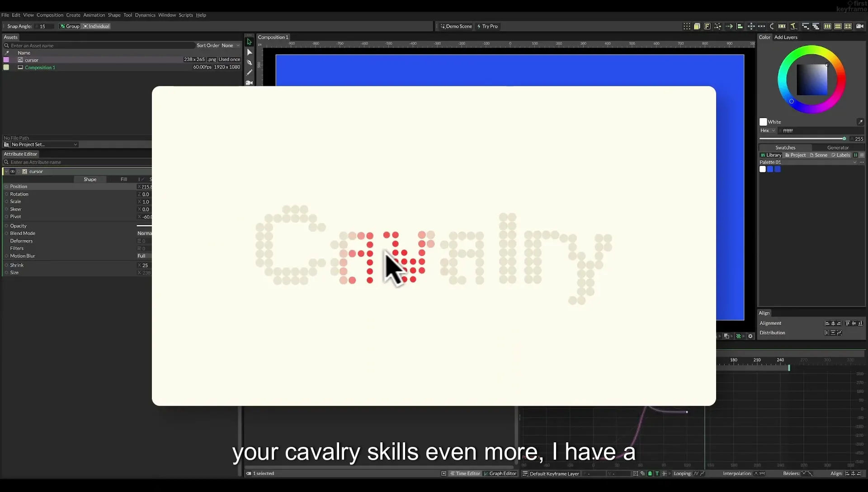Switch to Time Editor view
This screenshot has height=492, width=868.
coord(465,473)
